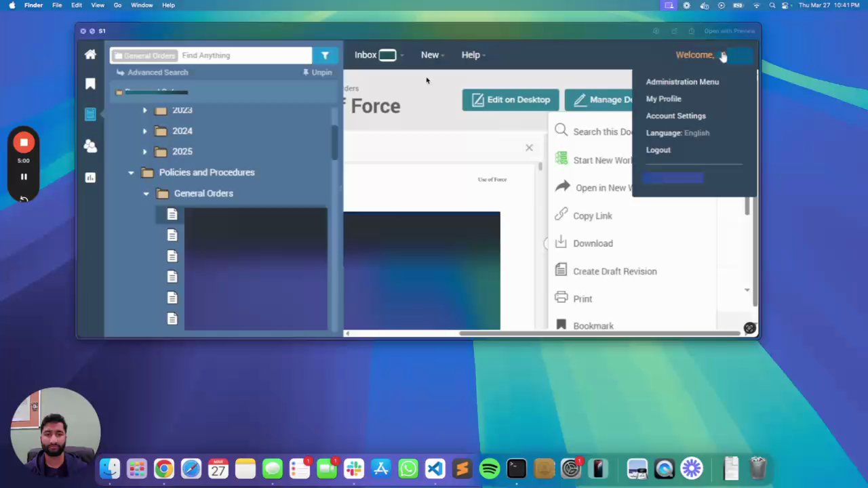Screen dimensions: 868x488
Task: Click the Download action
Action: 584,243
